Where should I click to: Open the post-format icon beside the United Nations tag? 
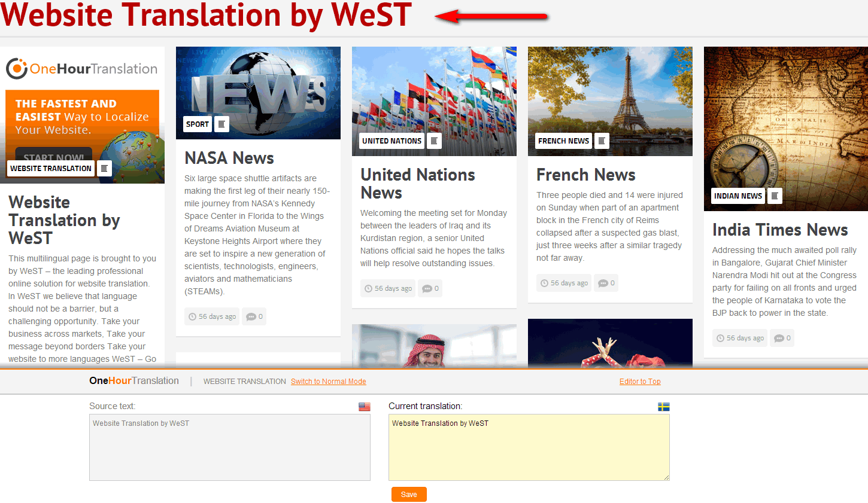coord(434,141)
